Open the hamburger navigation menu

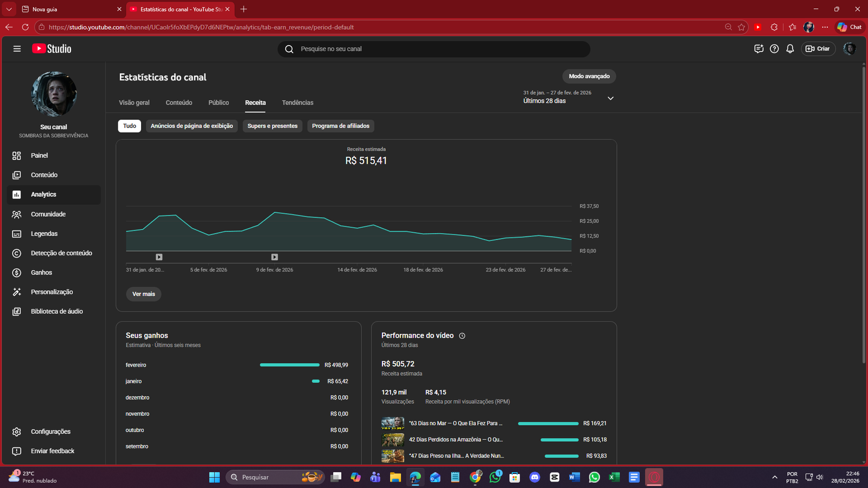(x=17, y=49)
